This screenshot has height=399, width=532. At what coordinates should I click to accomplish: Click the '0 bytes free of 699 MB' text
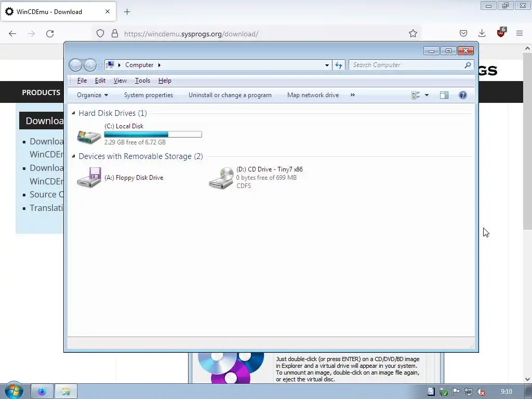[x=267, y=178]
